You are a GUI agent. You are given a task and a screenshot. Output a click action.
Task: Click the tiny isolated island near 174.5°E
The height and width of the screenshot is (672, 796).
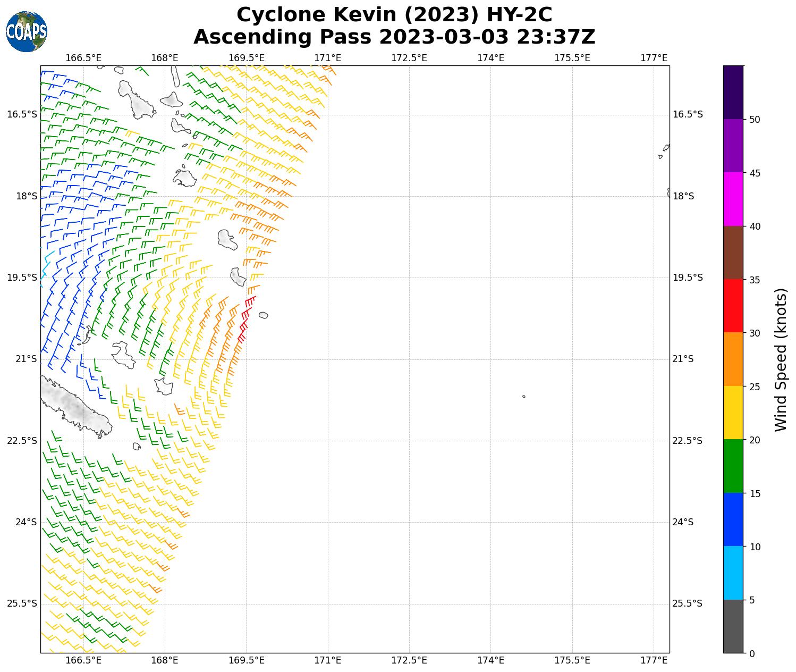(524, 396)
